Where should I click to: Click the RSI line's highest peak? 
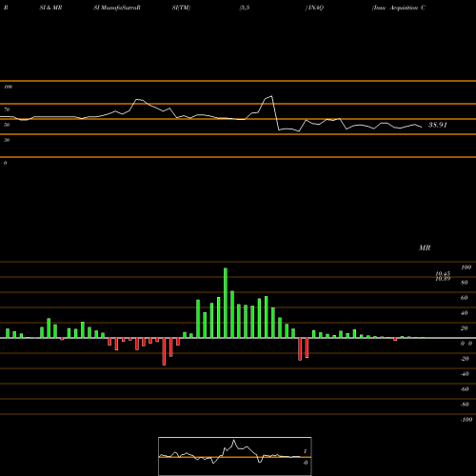pyautogui.click(x=271, y=96)
